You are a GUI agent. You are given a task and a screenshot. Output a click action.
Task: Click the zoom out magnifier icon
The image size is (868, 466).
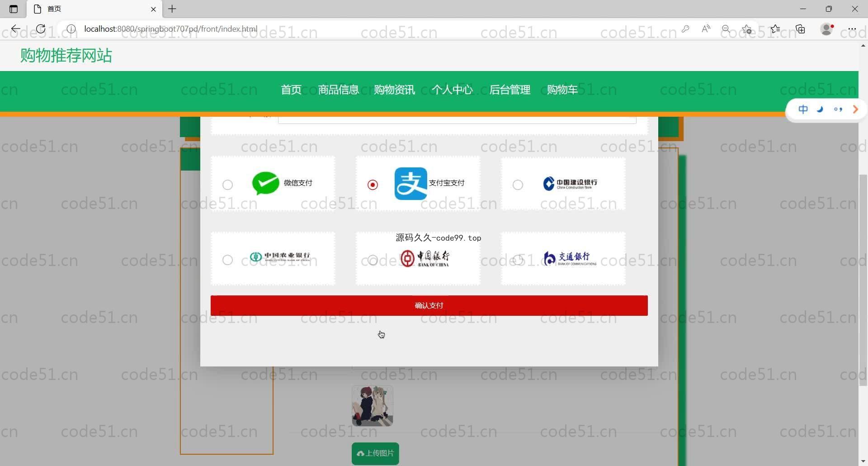coord(726,29)
